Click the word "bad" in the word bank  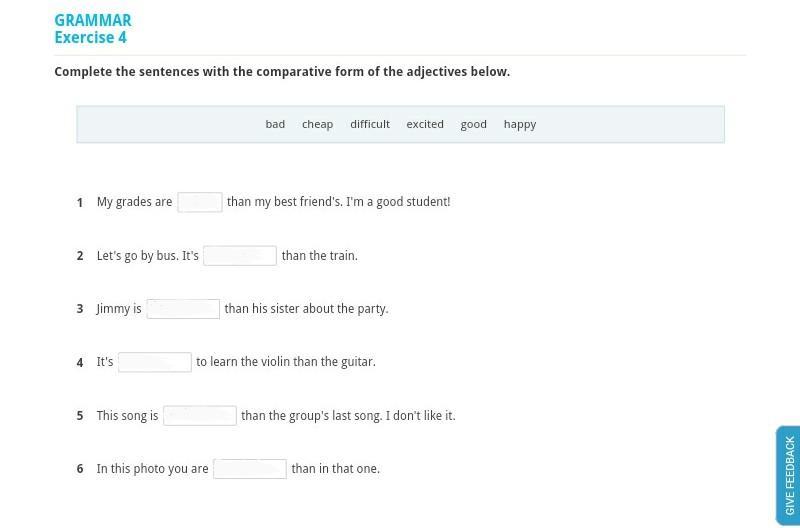tap(275, 125)
